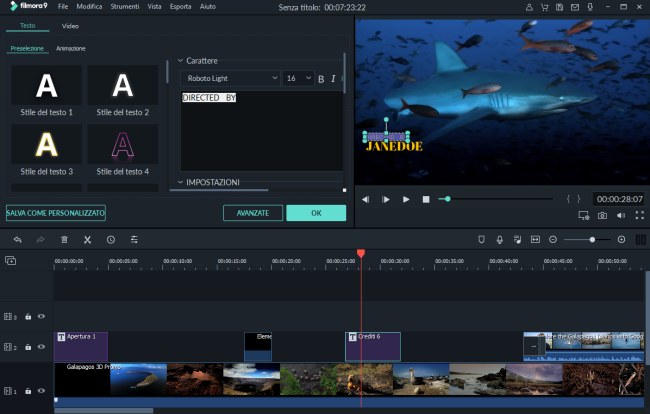650x414 pixels.
Task: Hide track 2 with eye icon
Action: (x=41, y=346)
